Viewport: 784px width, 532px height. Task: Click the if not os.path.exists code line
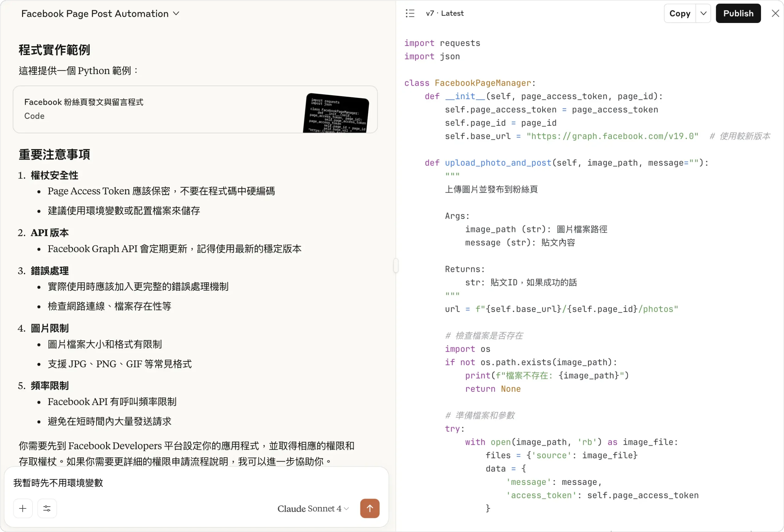click(531, 362)
